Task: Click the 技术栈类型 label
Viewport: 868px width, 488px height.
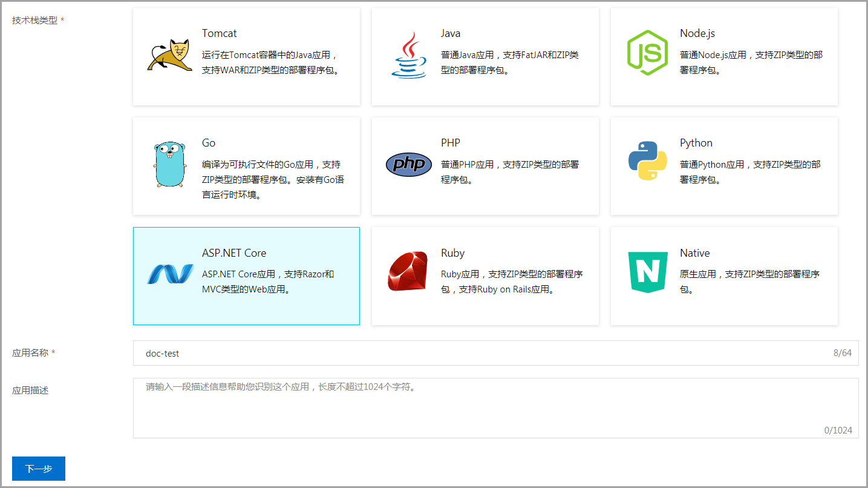Action: tap(35, 20)
